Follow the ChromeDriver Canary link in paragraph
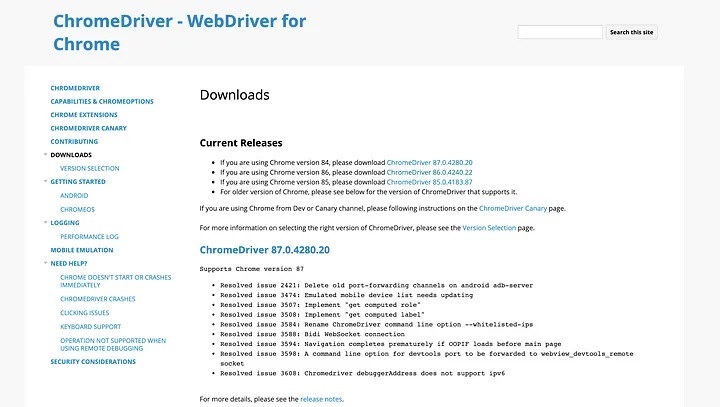The width and height of the screenshot is (720, 407). (x=513, y=209)
